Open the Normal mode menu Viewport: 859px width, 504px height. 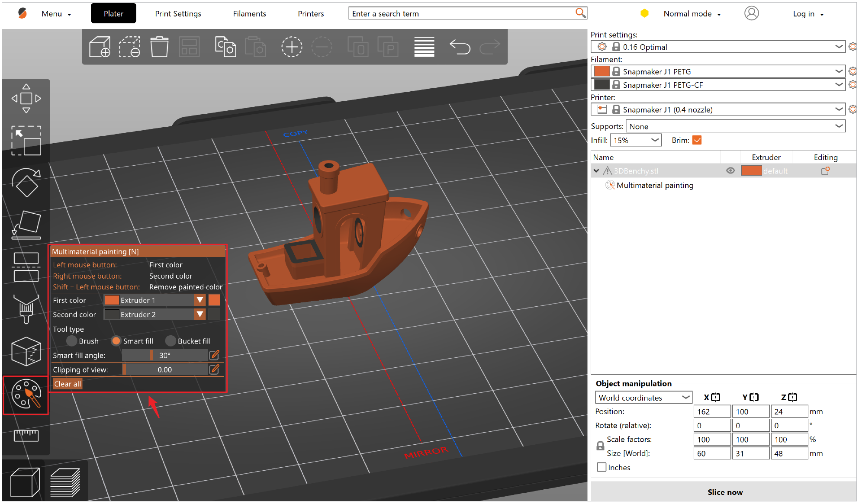[692, 13]
